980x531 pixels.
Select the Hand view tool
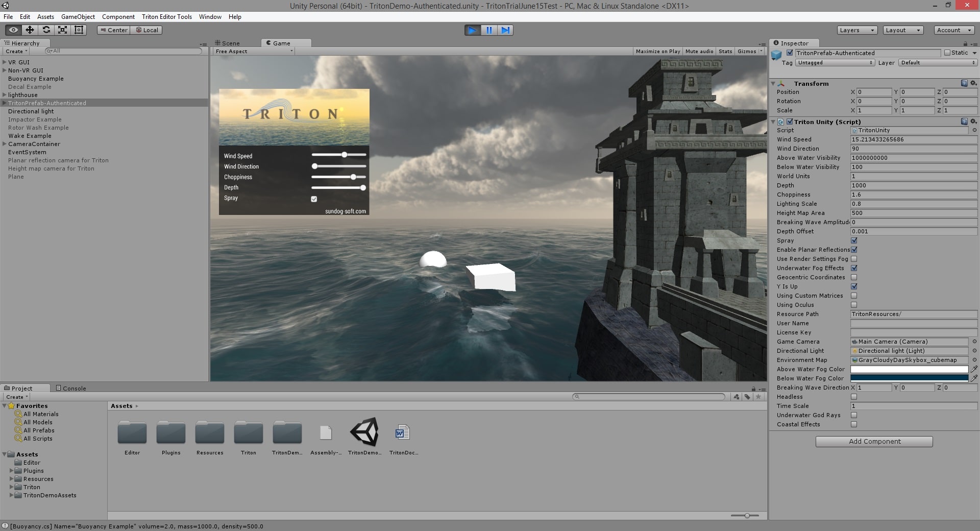tap(13, 30)
